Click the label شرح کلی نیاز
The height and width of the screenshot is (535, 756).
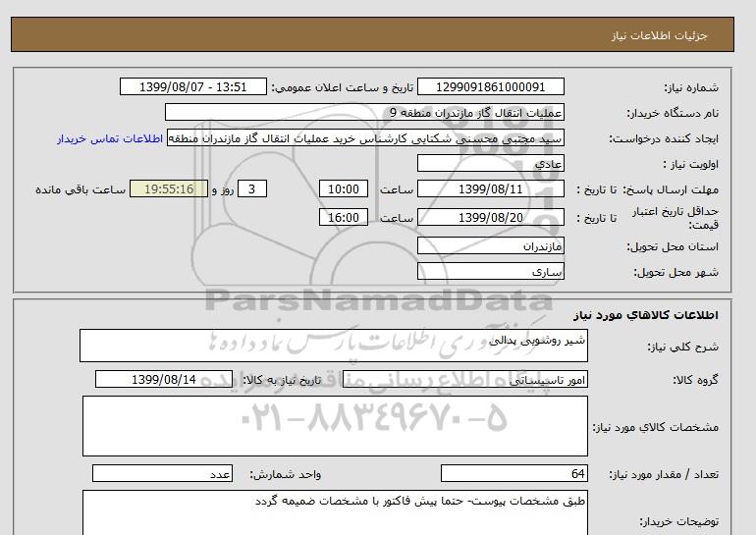(x=682, y=347)
